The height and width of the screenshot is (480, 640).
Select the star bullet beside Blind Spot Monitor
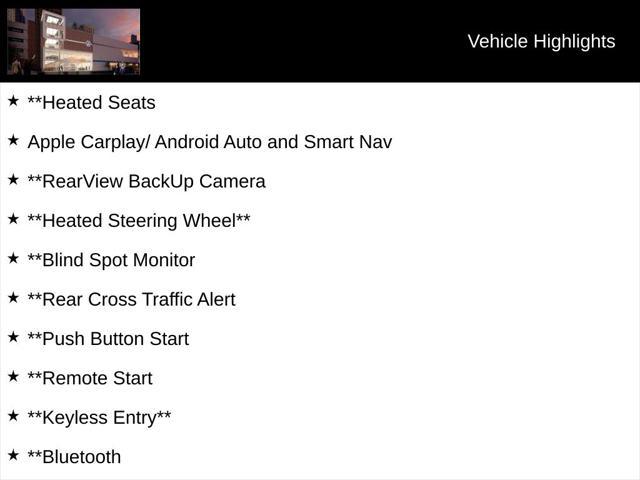(13, 258)
